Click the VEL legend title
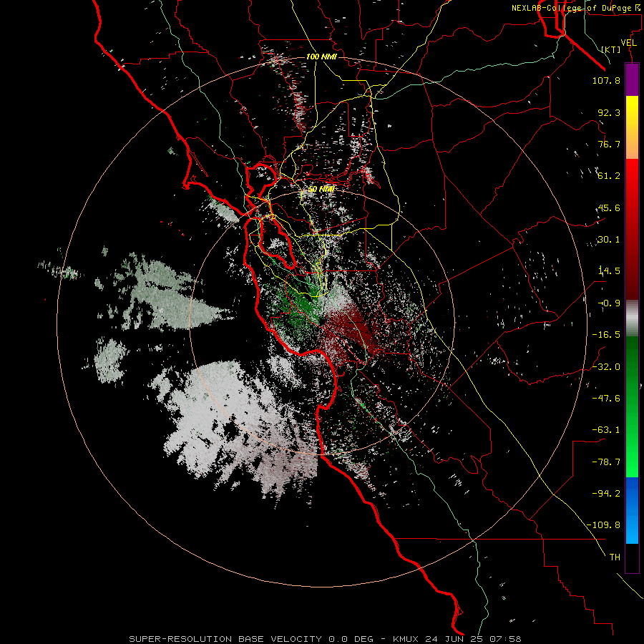Image resolution: width=644 pixels, height=644 pixels. pyautogui.click(x=629, y=42)
